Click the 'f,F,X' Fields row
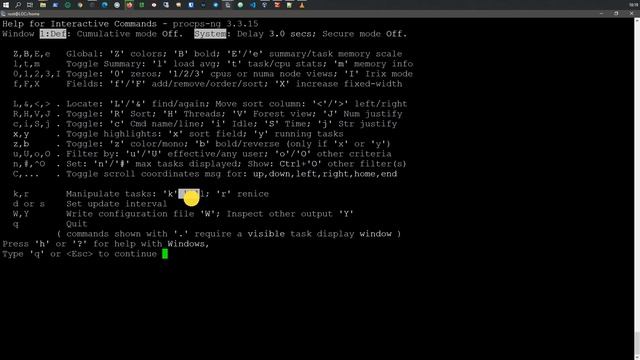 click(208, 84)
